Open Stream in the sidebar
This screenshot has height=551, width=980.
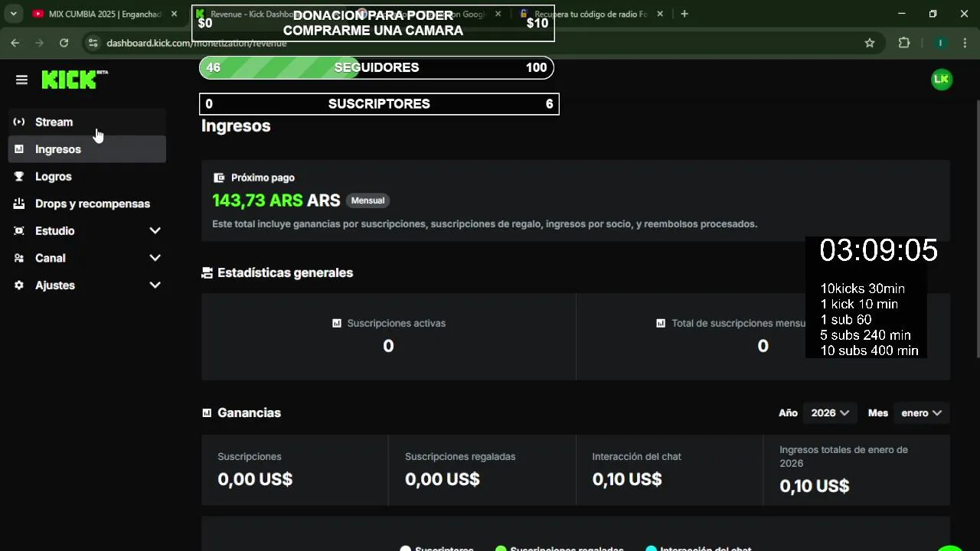pos(87,122)
